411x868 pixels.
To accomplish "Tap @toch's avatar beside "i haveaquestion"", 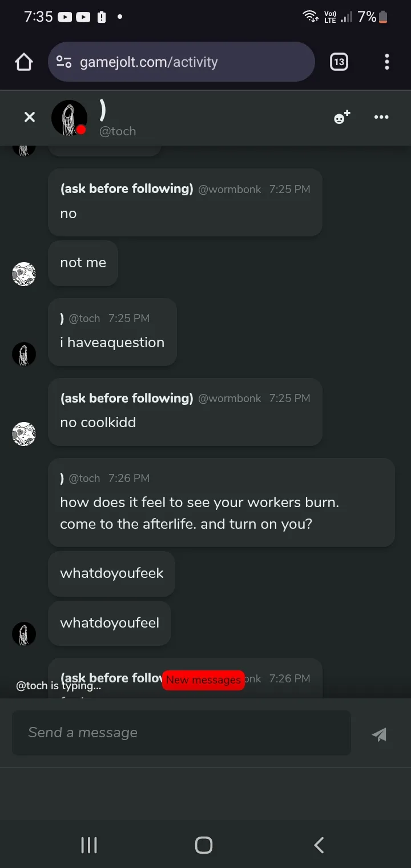I will 24,354.
